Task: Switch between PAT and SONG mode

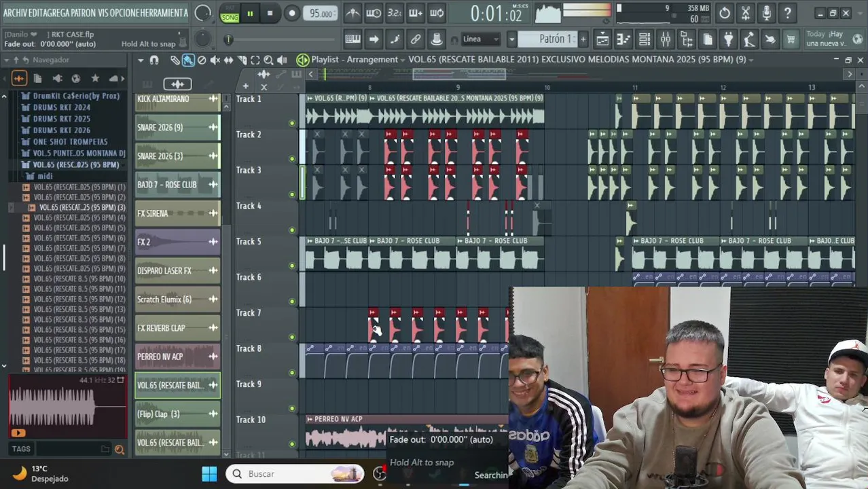Action: tap(230, 14)
